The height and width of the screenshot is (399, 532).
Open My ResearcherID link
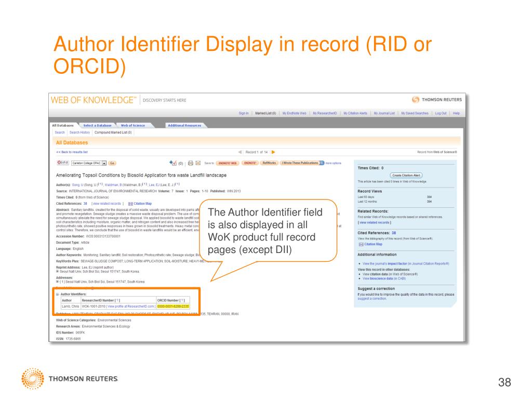point(325,113)
